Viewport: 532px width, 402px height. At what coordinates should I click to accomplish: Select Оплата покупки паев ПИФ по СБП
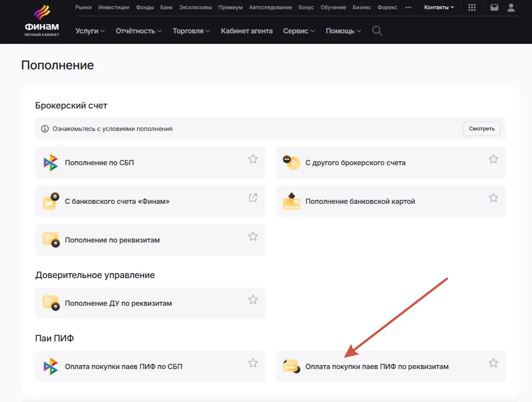[150, 366]
